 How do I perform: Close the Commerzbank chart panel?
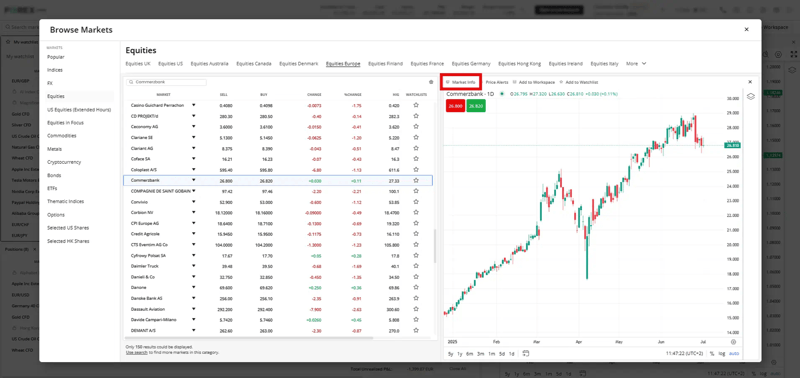750,82
